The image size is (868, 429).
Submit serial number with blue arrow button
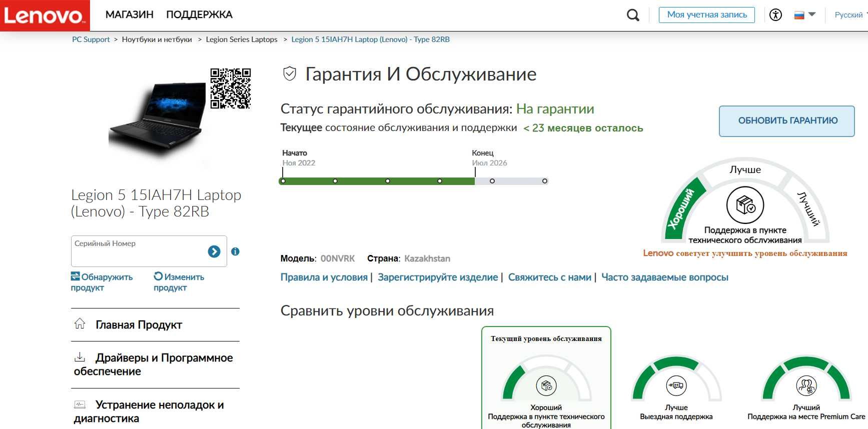214,251
